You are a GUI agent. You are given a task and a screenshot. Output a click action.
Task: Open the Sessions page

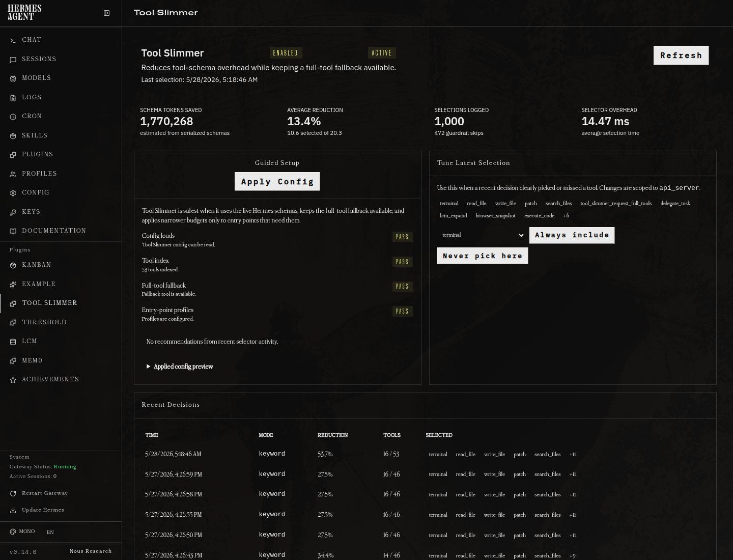pyautogui.click(x=61, y=59)
